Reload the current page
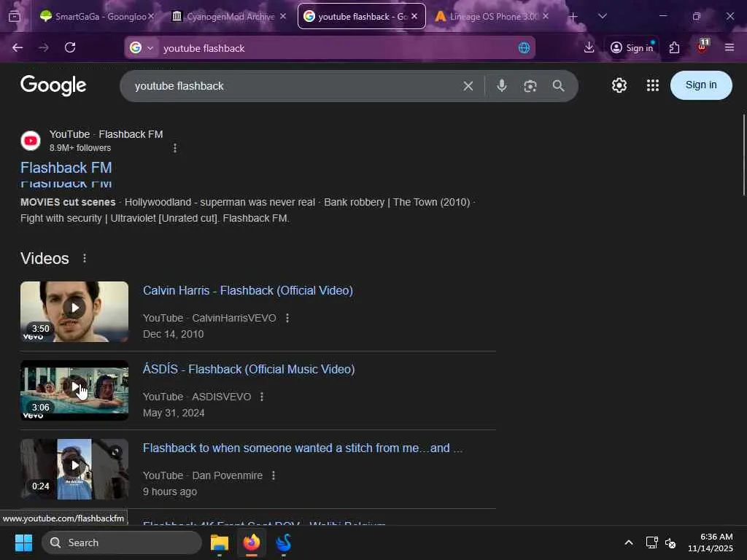747x560 pixels. (70, 47)
